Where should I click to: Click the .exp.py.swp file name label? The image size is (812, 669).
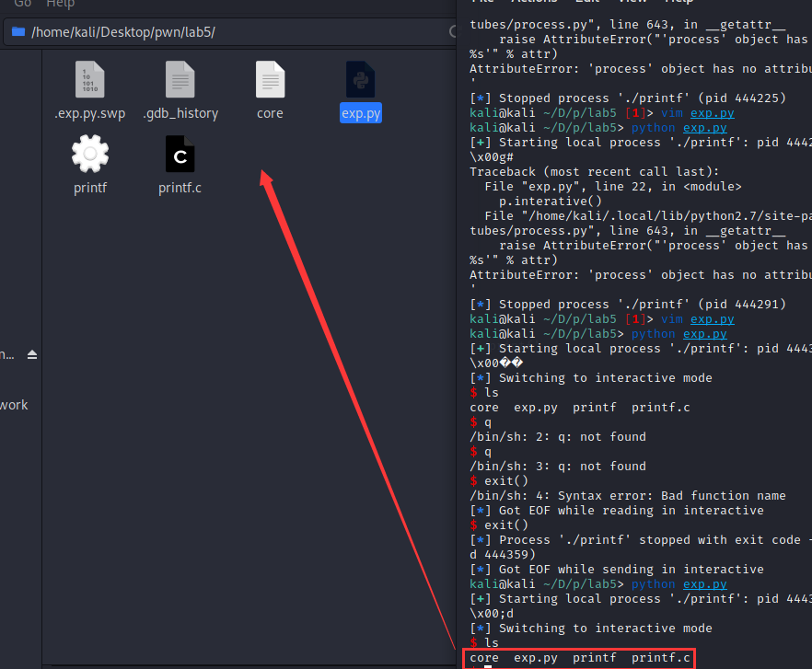[90, 113]
